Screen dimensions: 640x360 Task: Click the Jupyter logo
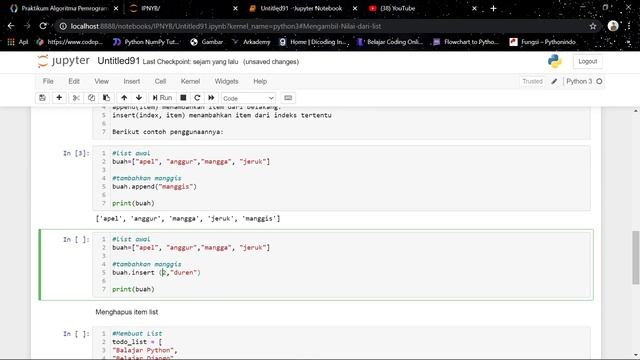63,61
